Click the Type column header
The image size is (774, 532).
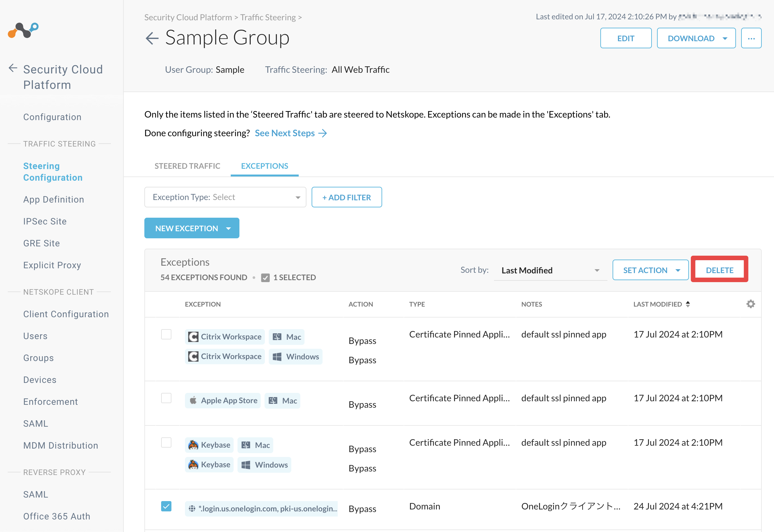(417, 304)
